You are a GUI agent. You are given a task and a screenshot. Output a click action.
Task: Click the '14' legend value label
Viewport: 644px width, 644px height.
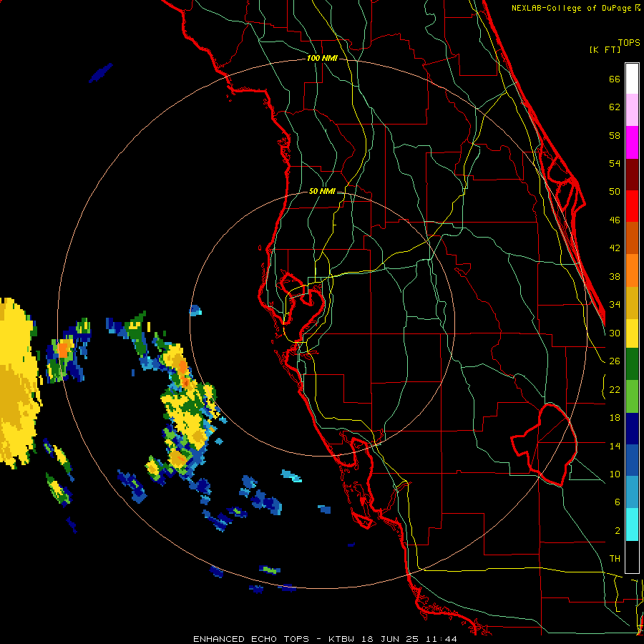(x=615, y=446)
